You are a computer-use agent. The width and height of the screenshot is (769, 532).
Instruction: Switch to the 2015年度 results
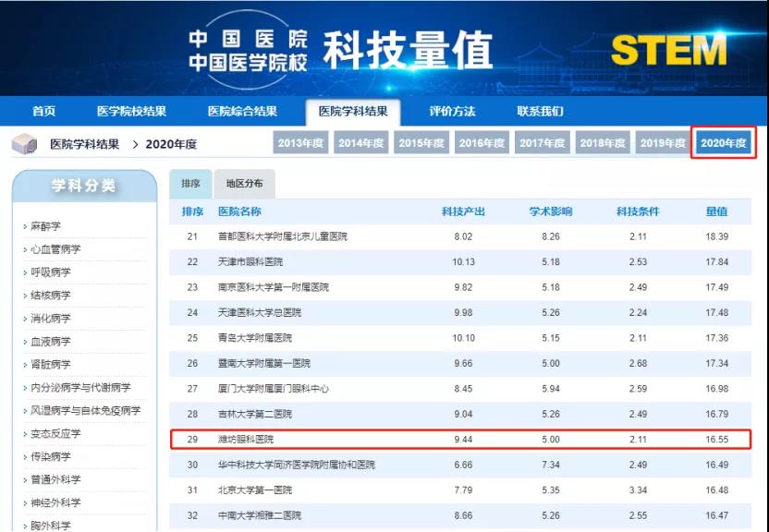(x=421, y=142)
